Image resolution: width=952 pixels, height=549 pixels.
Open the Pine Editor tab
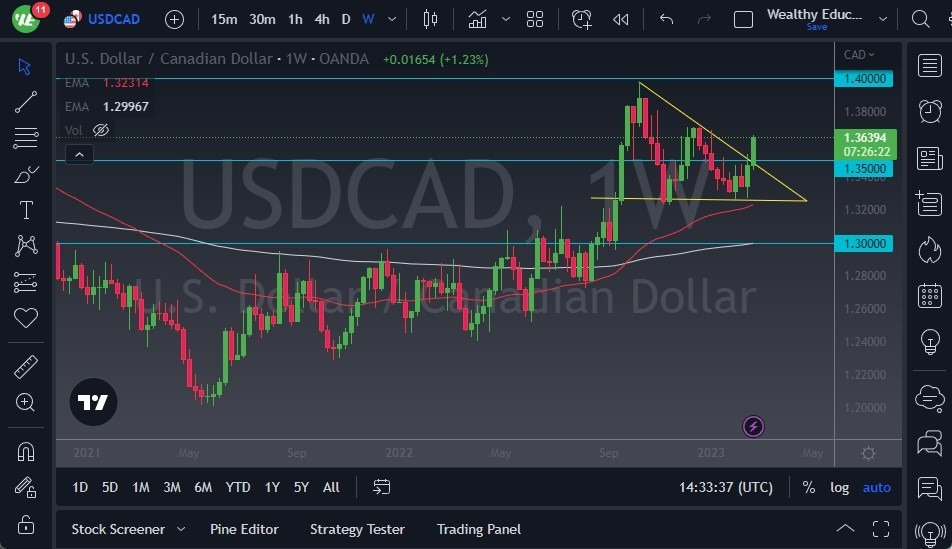pos(244,529)
